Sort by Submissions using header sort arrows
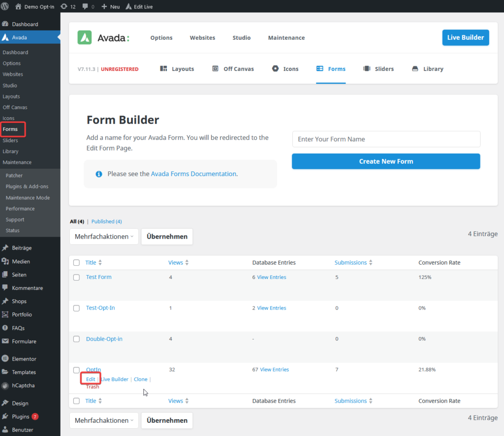Screen dimensions: 504x436 371,262
